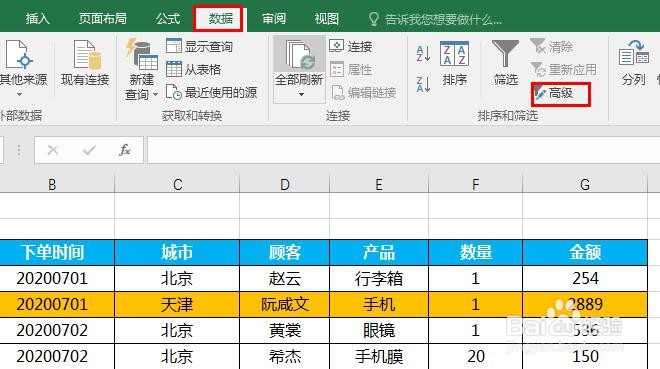Select column D header

[285, 184]
